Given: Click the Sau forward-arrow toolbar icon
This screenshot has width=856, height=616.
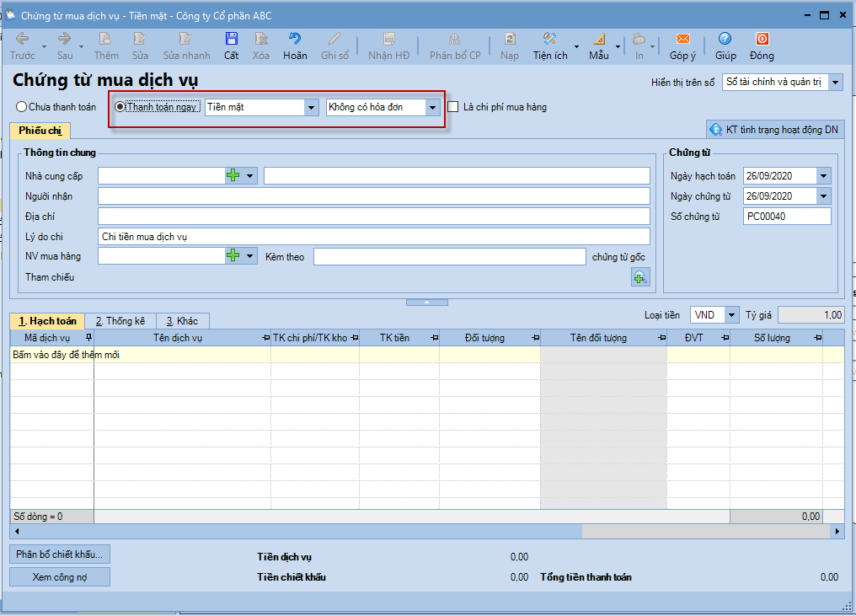Looking at the screenshot, I should coord(64,39).
